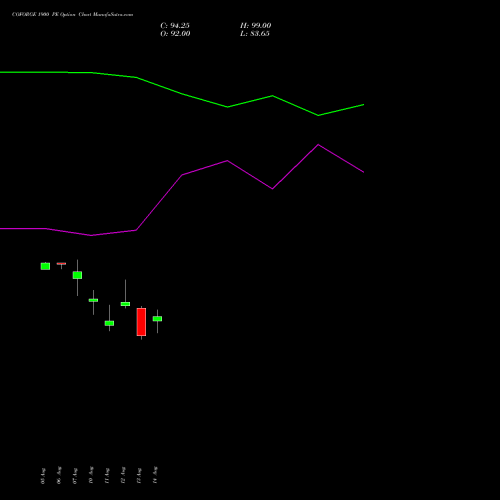Image resolution: width=500 pixels, height=500 pixels.
Task: Select the open value 'O: 92.00'
Action: point(175,34)
